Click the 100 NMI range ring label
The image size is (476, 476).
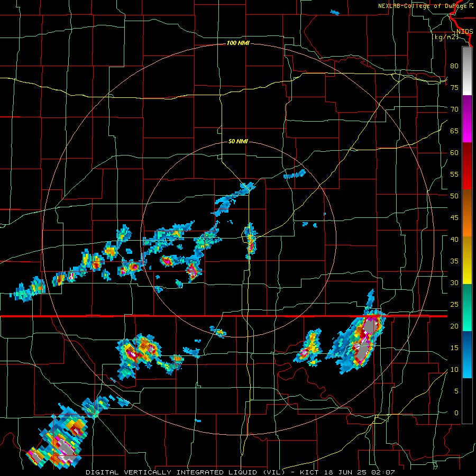(238, 43)
